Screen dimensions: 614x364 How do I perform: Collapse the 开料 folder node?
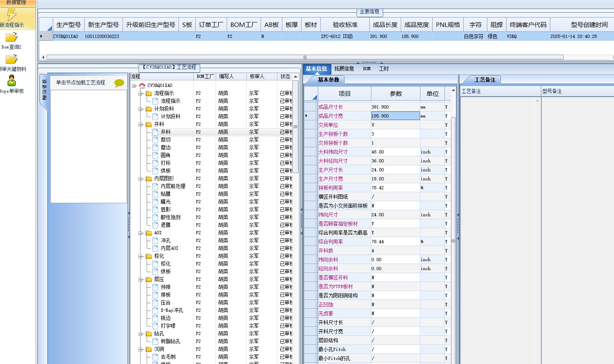point(141,124)
